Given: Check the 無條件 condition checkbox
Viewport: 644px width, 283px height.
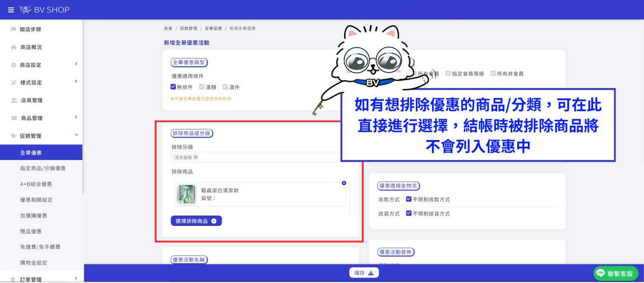Looking at the screenshot, I should 173,87.
